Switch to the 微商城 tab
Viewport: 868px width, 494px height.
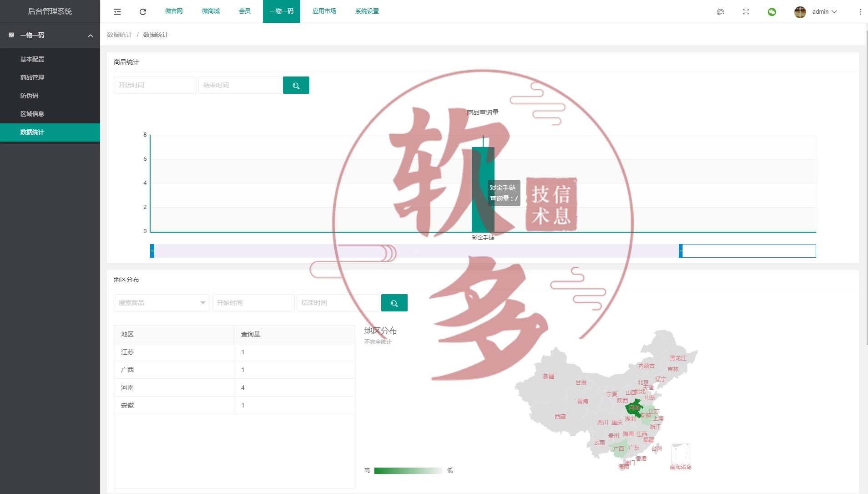point(211,11)
